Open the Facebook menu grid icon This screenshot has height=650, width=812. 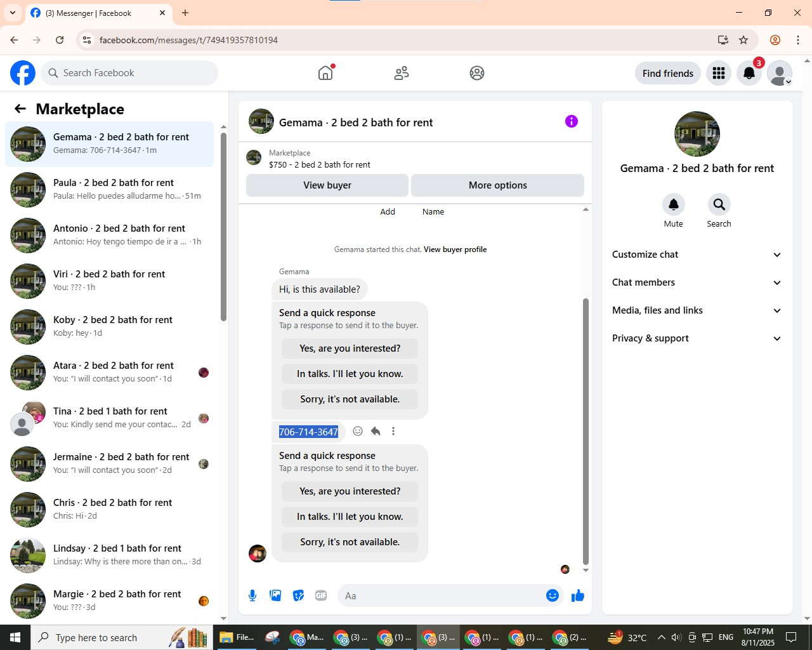point(719,73)
